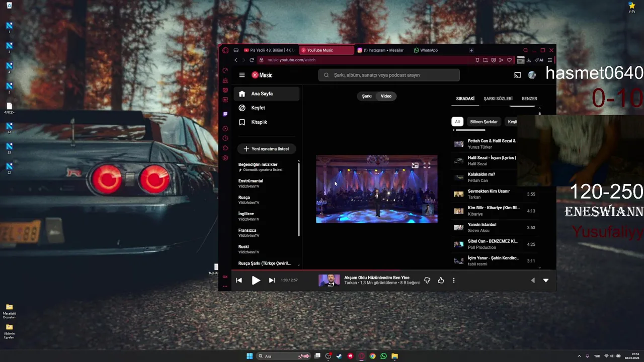Open the YouTube Music hamburger guide menu
Viewport: 644px width, 362px height.
242,75
